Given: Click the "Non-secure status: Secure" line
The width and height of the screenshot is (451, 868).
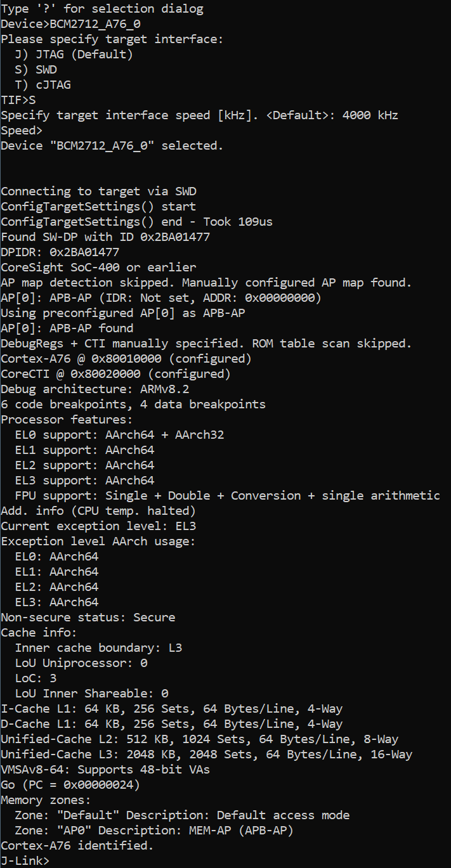Looking at the screenshot, I should [88, 618].
